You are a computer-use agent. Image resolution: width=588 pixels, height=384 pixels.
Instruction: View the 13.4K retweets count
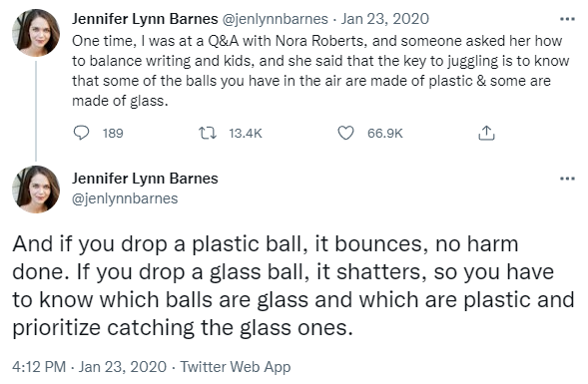pyautogui.click(x=246, y=133)
